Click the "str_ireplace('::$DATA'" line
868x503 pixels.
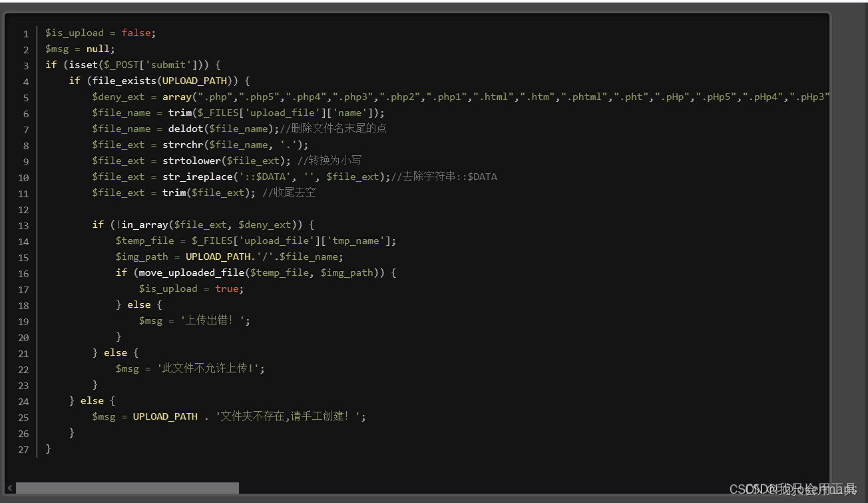click(294, 177)
